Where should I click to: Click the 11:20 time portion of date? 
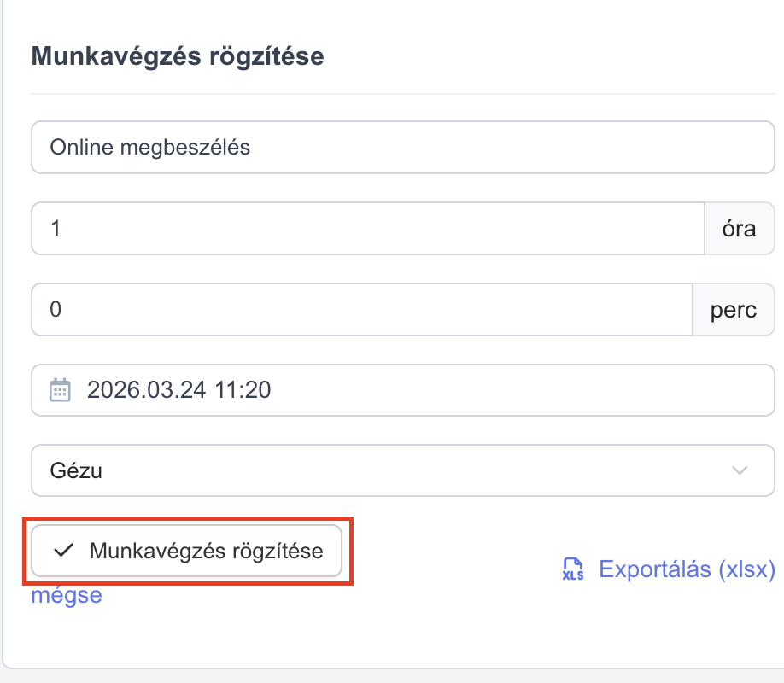pos(243,390)
